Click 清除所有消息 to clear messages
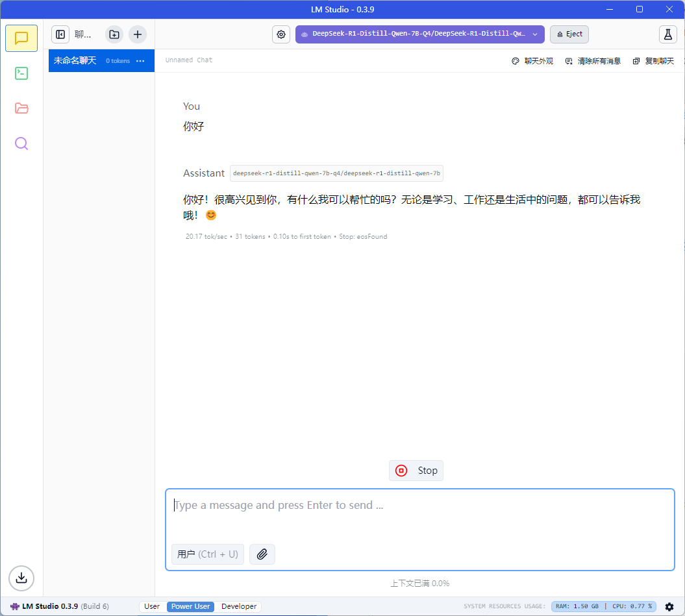This screenshot has height=616, width=685. pos(593,61)
